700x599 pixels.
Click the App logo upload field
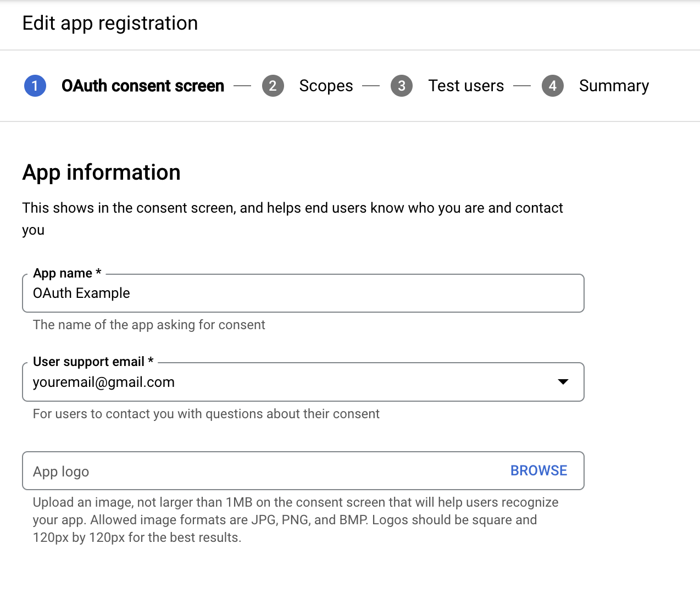(220, 470)
